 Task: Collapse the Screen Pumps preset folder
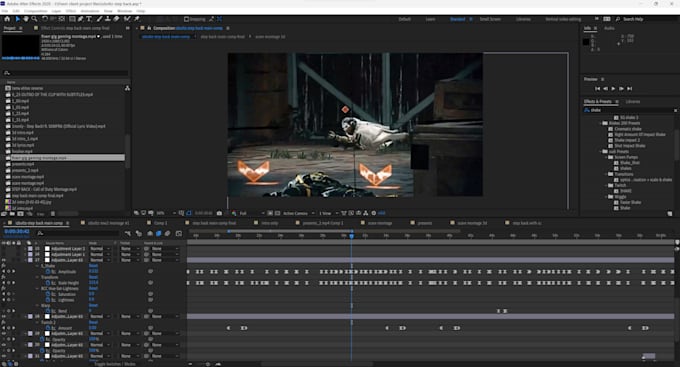[607, 157]
